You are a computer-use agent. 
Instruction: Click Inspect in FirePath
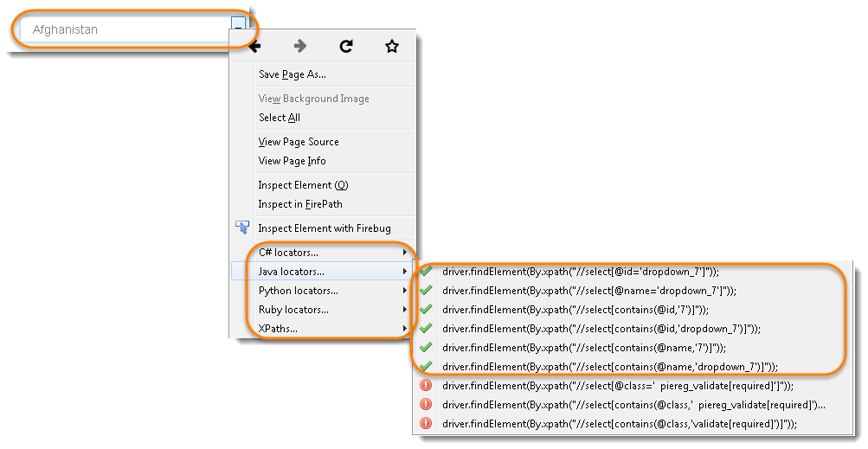(300, 204)
